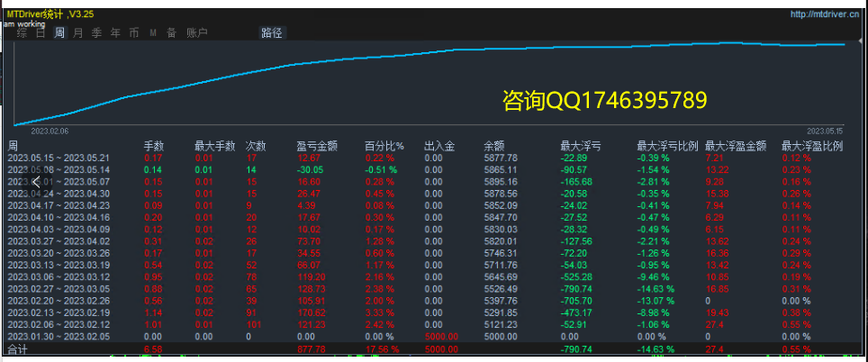Select the 周 weekly statistics tab
The height and width of the screenshot is (362, 868).
click(59, 33)
